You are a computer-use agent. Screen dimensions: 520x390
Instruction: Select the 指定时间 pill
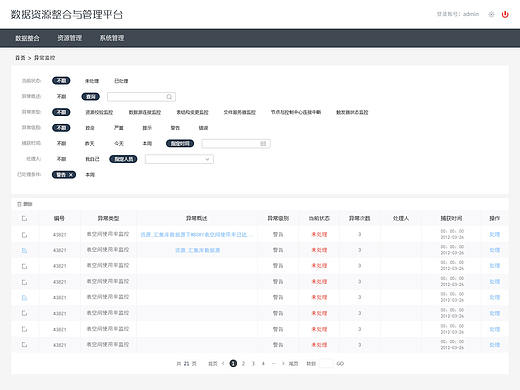coord(180,144)
